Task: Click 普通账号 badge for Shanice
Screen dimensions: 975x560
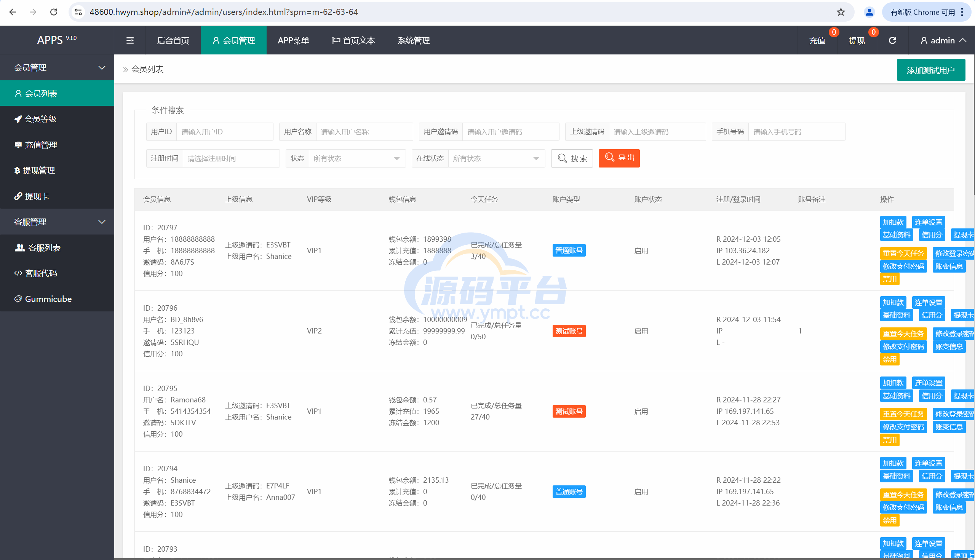Action: point(569,491)
